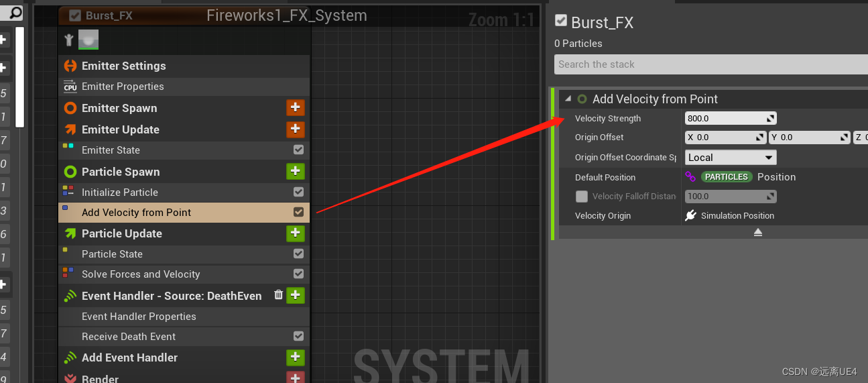Click the Default Position property label
Screen dimensions: 868x383
pyautogui.click(x=605, y=177)
